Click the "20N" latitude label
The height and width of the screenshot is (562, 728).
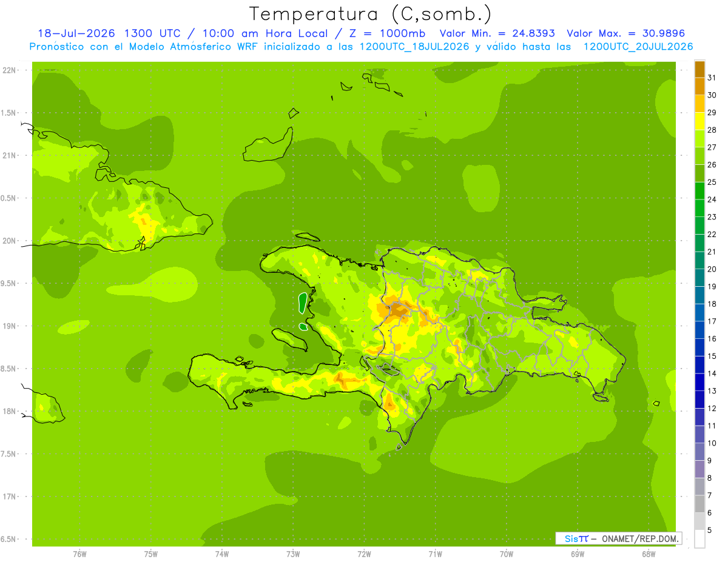pos(9,241)
